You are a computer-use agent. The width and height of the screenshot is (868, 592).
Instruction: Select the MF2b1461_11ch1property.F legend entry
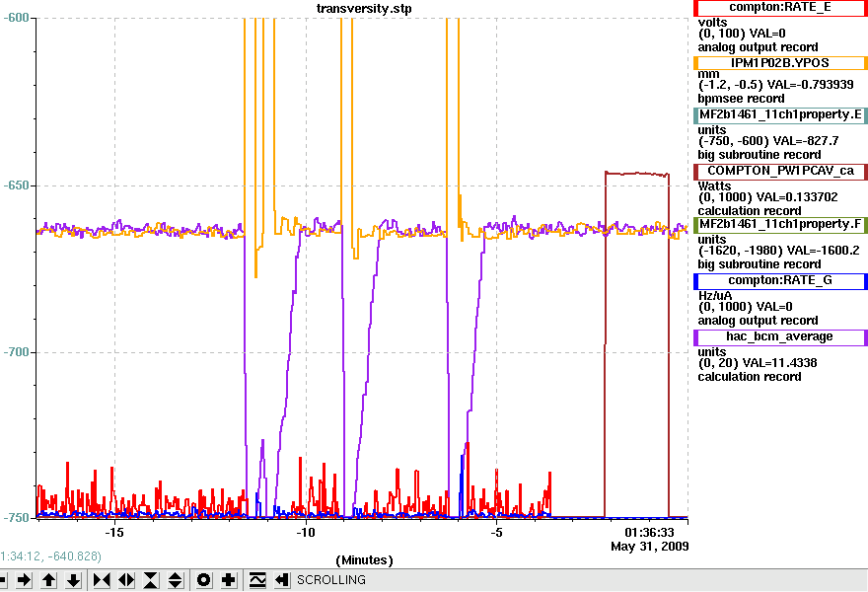point(780,225)
